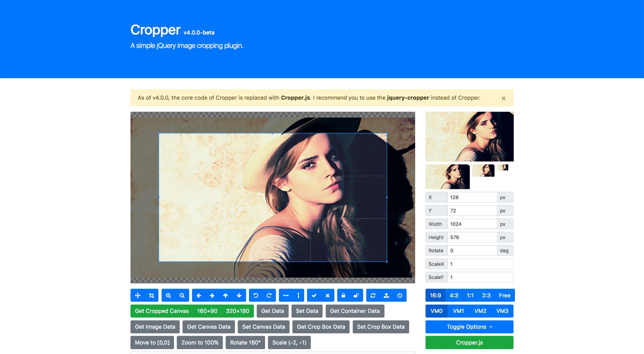Click the large crop preview thumbnail
The width and height of the screenshot is (644, 354).
coord(469,137)
